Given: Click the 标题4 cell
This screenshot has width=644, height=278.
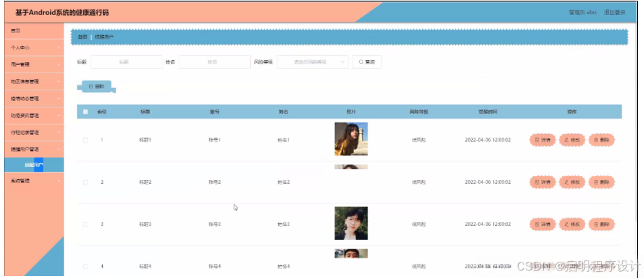Looking at the screenshot, I should click(145, 267).
